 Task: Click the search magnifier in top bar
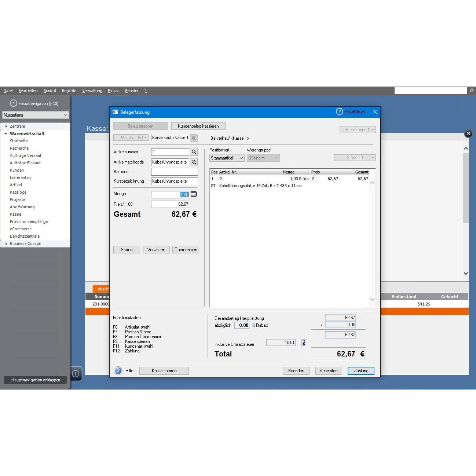[x=472, y=90]
